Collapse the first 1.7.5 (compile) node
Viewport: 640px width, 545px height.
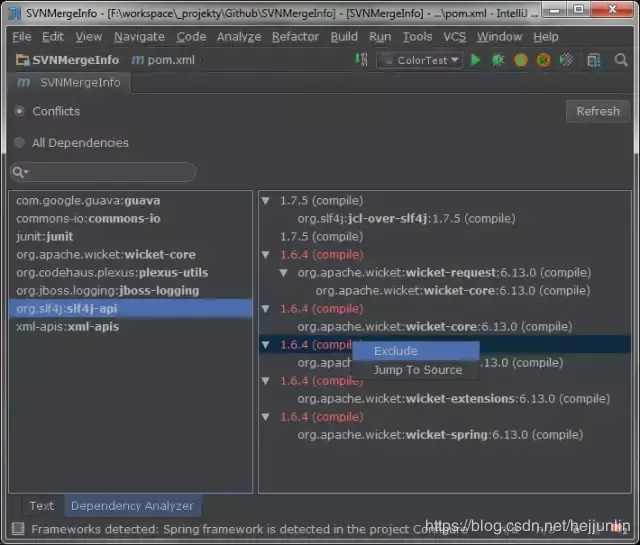(265, 200)
